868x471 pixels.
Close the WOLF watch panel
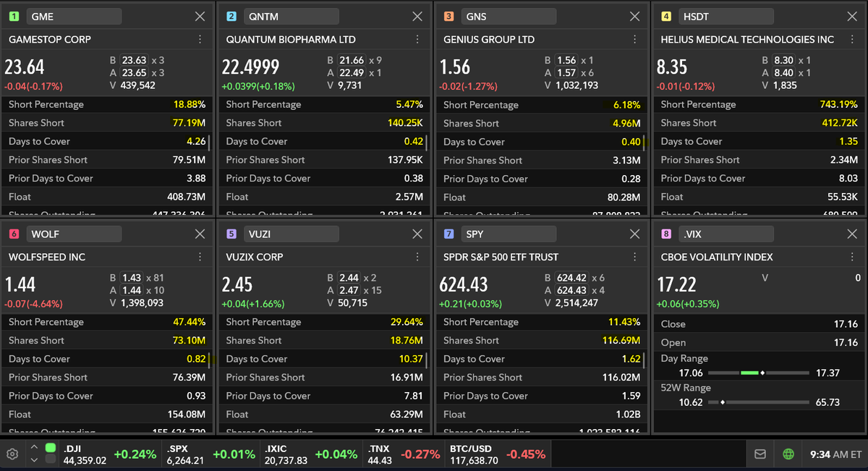click(200, 234)
